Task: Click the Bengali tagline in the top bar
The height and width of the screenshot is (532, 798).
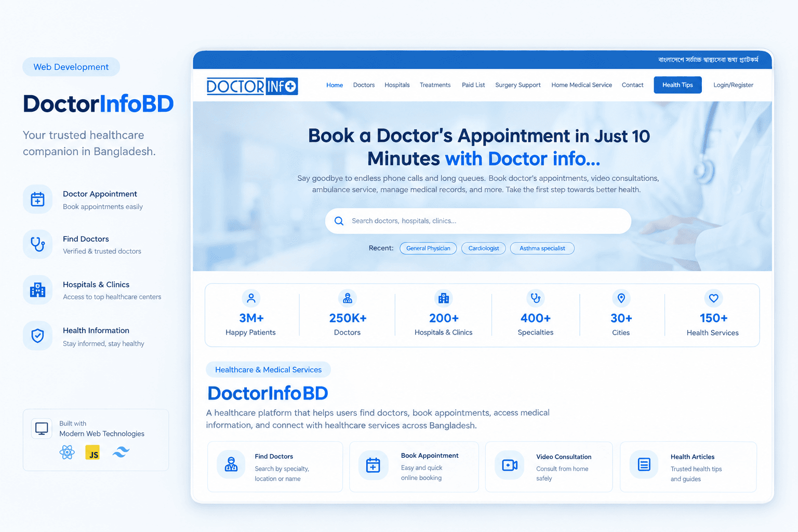Action: click(x=708, y=60)
